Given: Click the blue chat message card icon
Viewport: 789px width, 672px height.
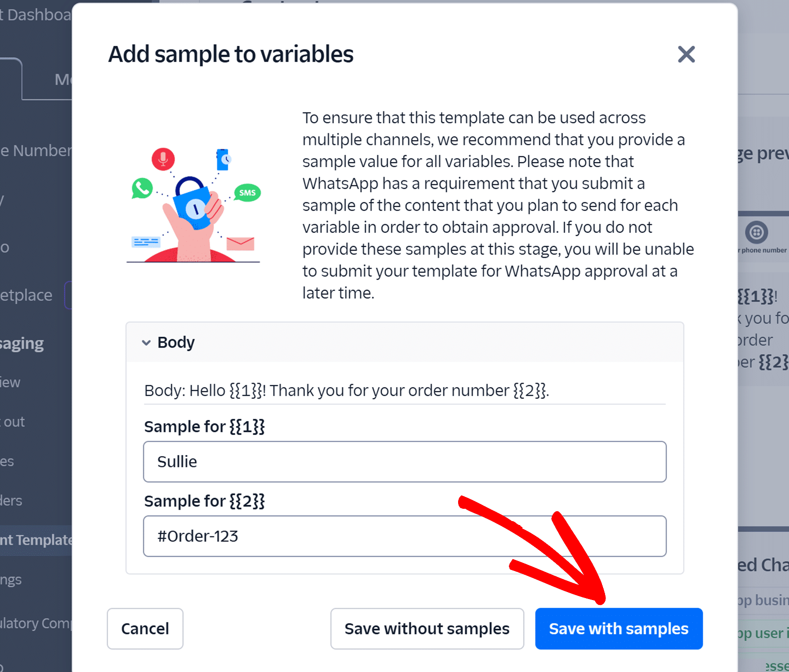Looking at the screenshot, I should click(x=145, y=242).
